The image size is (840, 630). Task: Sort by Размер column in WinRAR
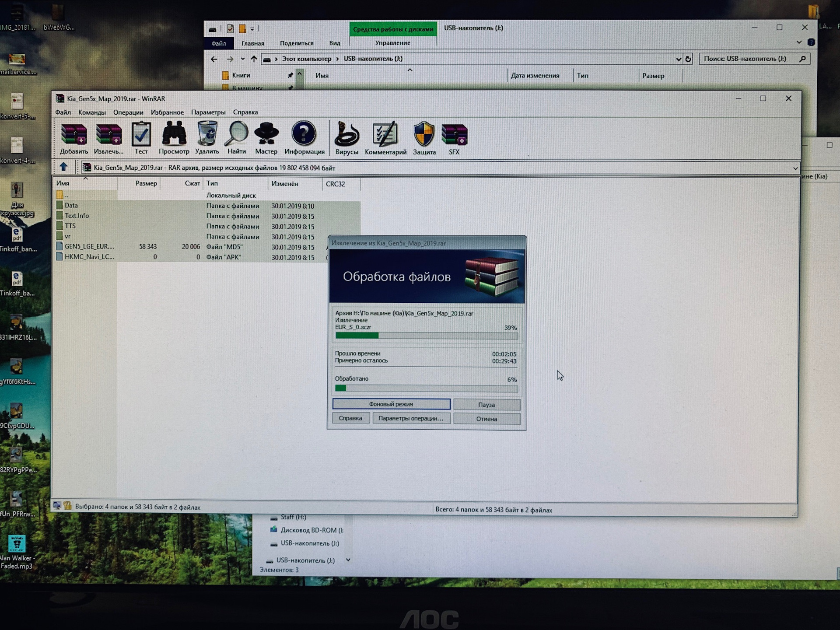pos(139,183)
